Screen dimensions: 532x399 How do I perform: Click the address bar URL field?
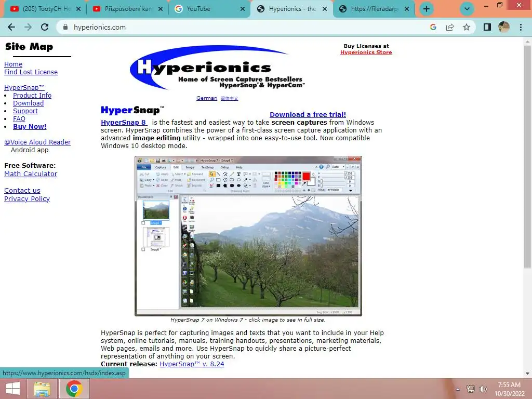point(244,27)
